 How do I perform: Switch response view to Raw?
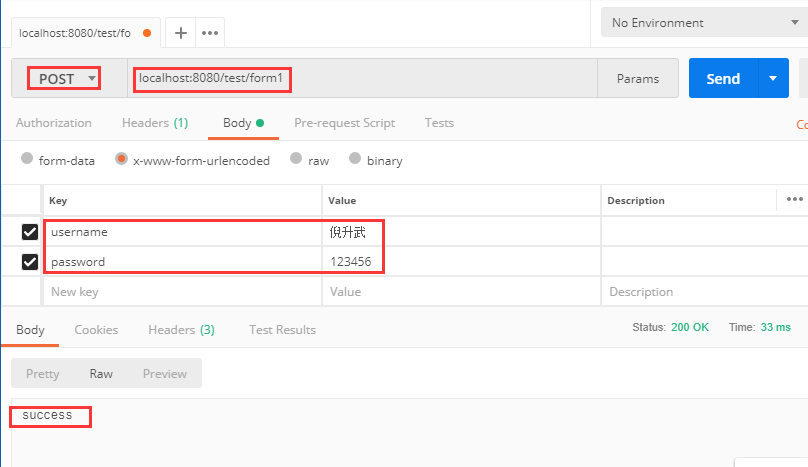coord(101,374)
